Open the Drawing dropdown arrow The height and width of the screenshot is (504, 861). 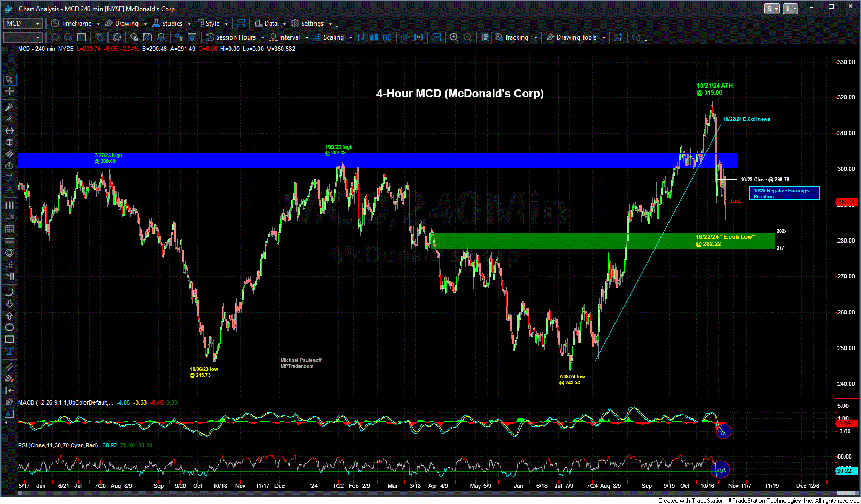coord(145,24)
